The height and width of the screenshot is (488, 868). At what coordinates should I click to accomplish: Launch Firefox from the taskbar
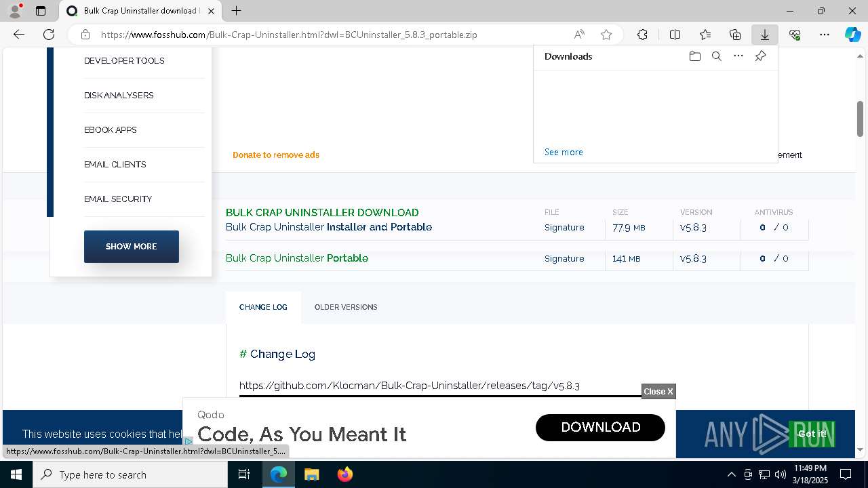point(345,474)
